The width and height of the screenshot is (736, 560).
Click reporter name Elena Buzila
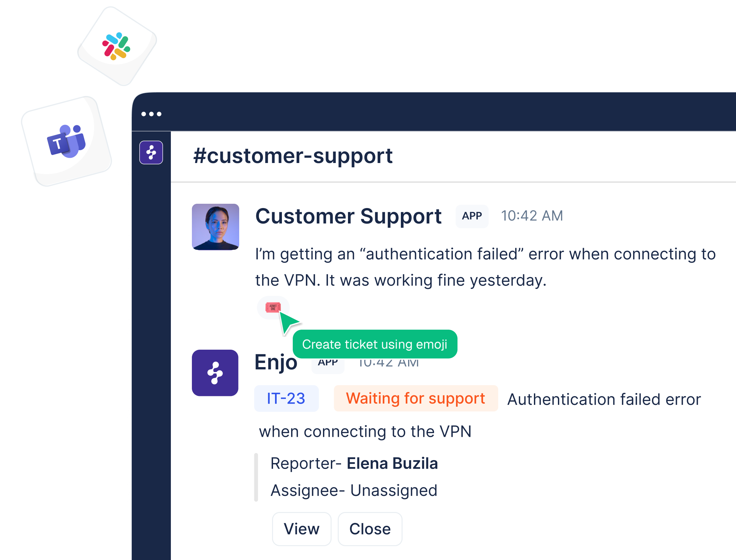[392, 463]
